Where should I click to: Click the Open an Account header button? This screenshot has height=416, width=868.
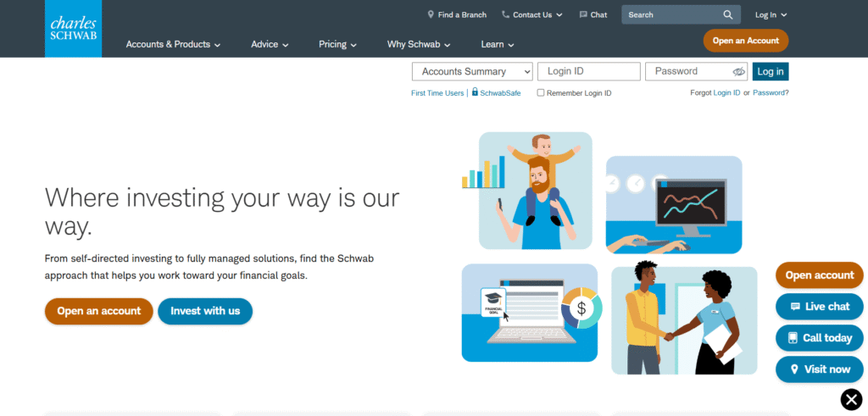(746, 41)
